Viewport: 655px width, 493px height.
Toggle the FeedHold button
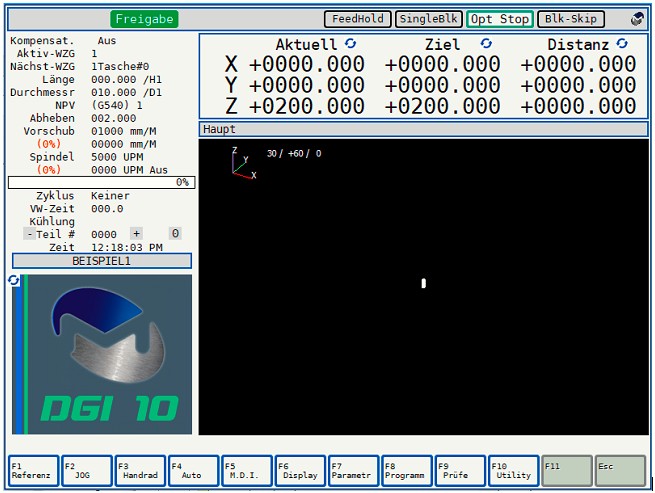tap(358, 19)
